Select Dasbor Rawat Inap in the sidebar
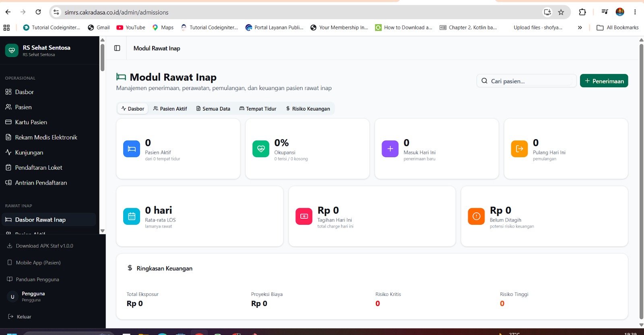The image size is (644, 335). (x=48, y=220)
